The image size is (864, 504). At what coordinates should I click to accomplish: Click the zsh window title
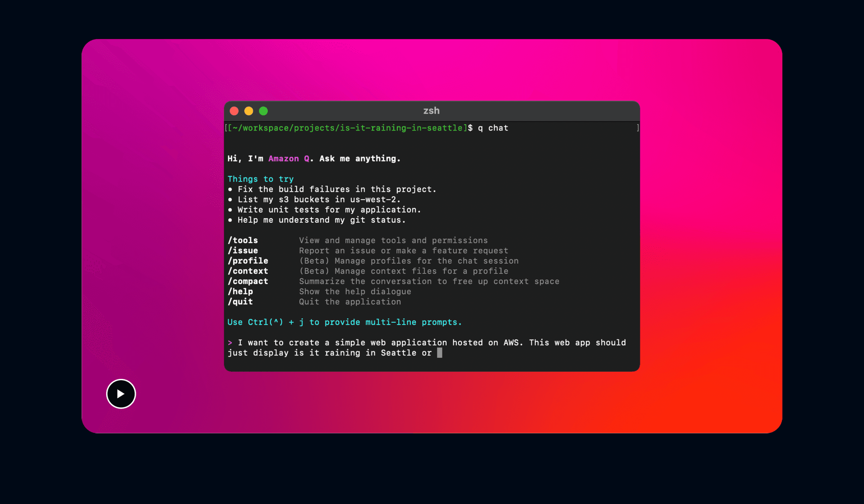[432, 111]
